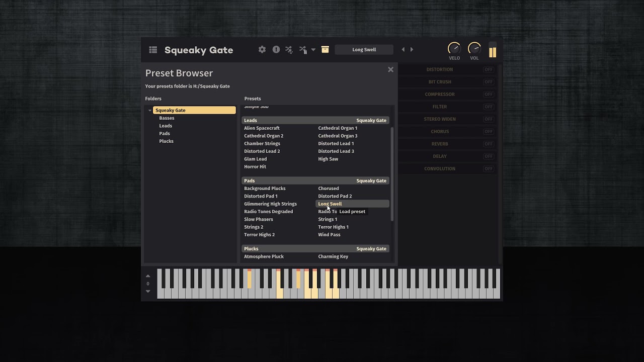Open the randomize options dropdown arrow

tap(313, 50)
